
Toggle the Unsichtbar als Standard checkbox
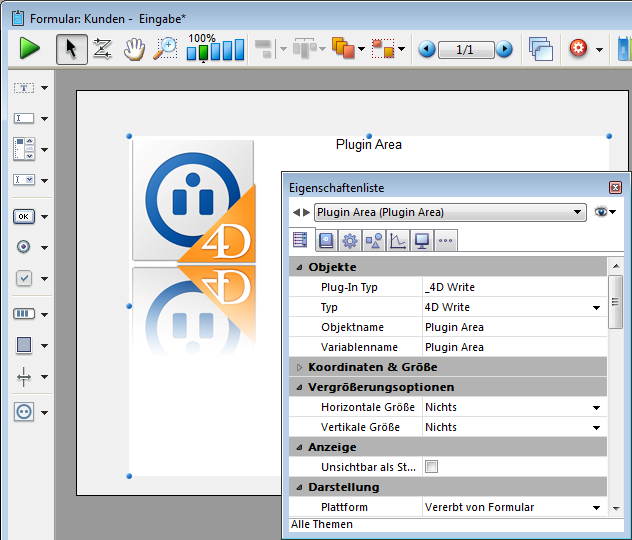[432, 467]
